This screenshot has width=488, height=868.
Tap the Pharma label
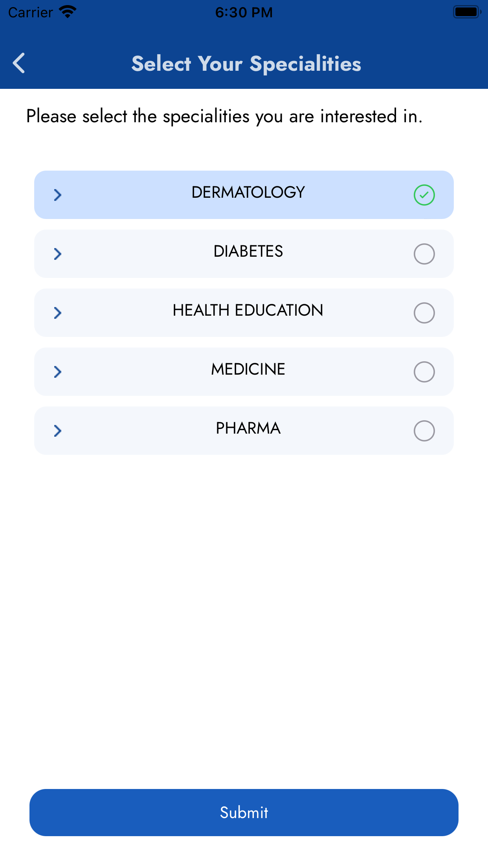point(248,428)
